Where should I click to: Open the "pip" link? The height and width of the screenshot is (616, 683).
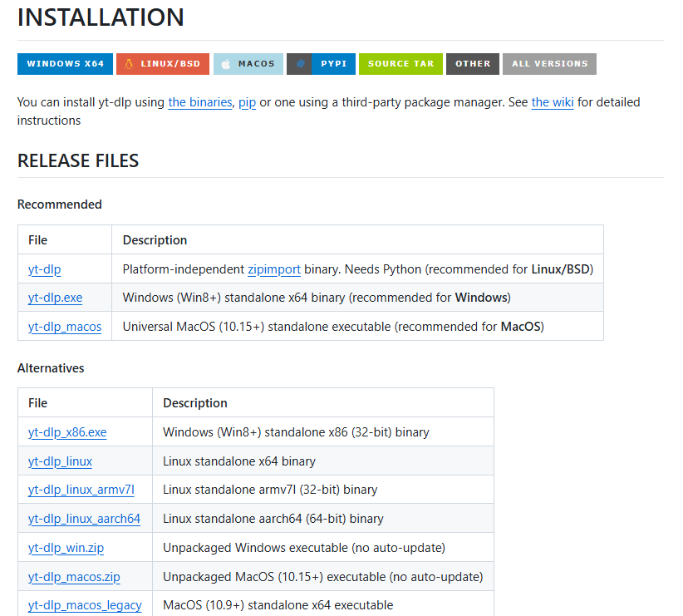247,102
